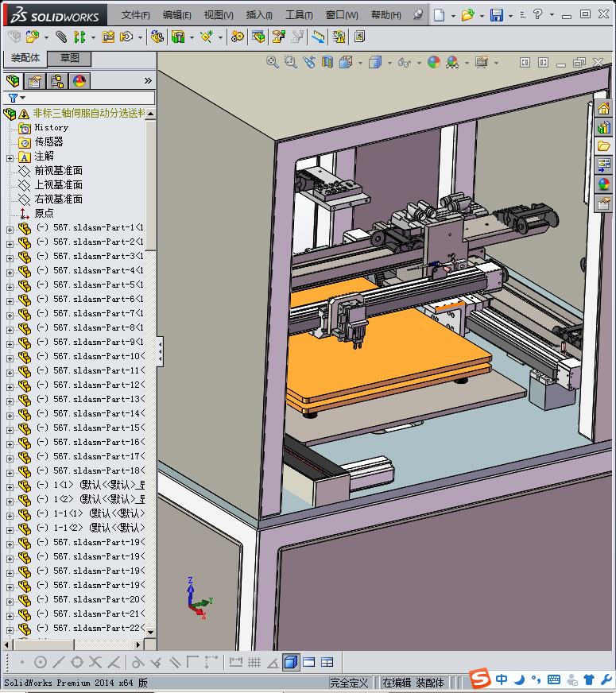
Task: Click Show Hidden Components icon
Action: pyautogui.click(x=157, y=37)
